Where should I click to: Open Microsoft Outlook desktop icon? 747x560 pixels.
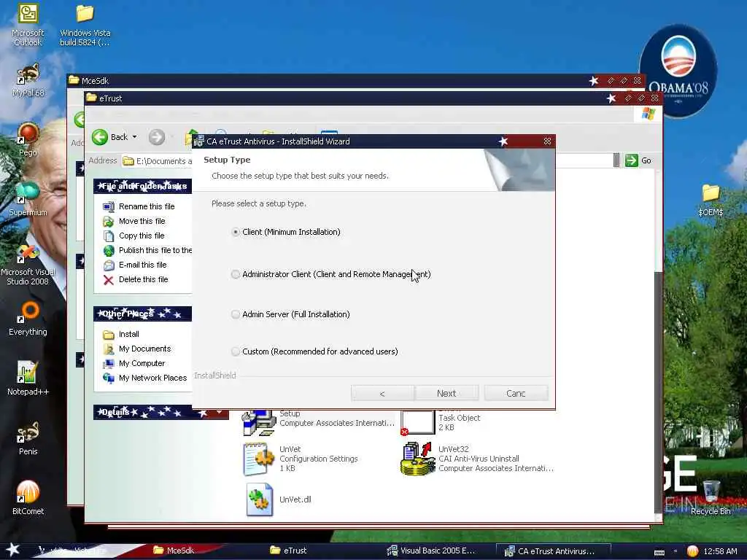click(x=28, y=24)
